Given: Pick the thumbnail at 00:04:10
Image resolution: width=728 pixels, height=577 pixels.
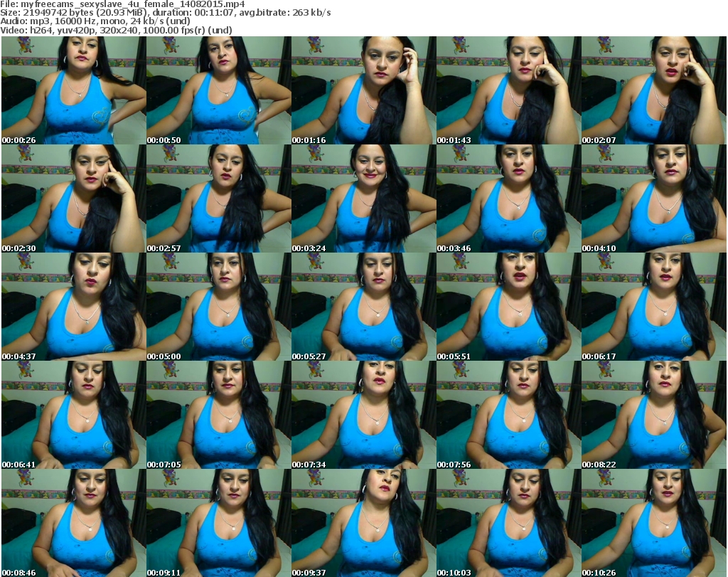Looking at the screenshot, I should (x=654, y=198).
